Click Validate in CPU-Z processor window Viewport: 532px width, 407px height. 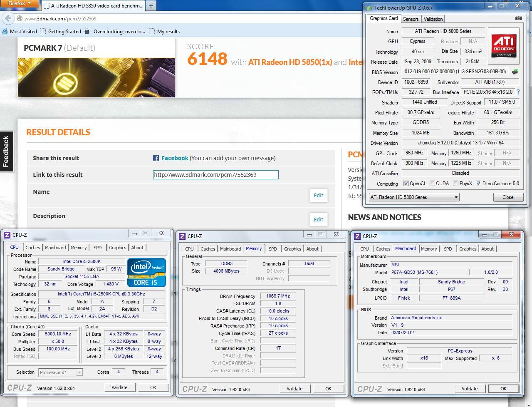point(119,387)
